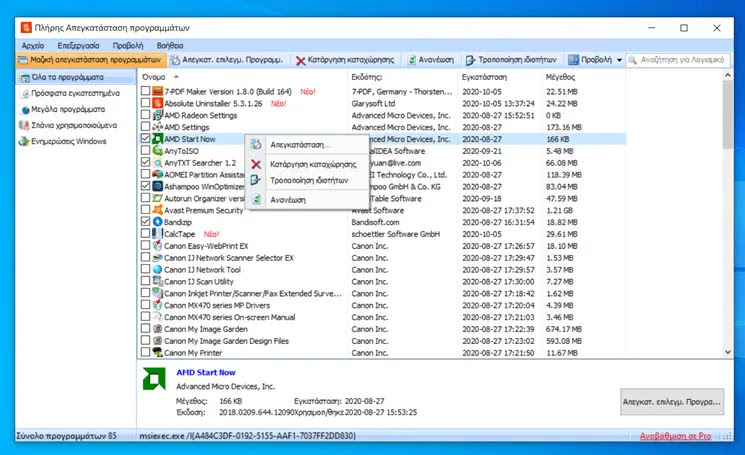Click the scrollbar down arrow
This screenshot has width=745, height=455.
point(727,352)
